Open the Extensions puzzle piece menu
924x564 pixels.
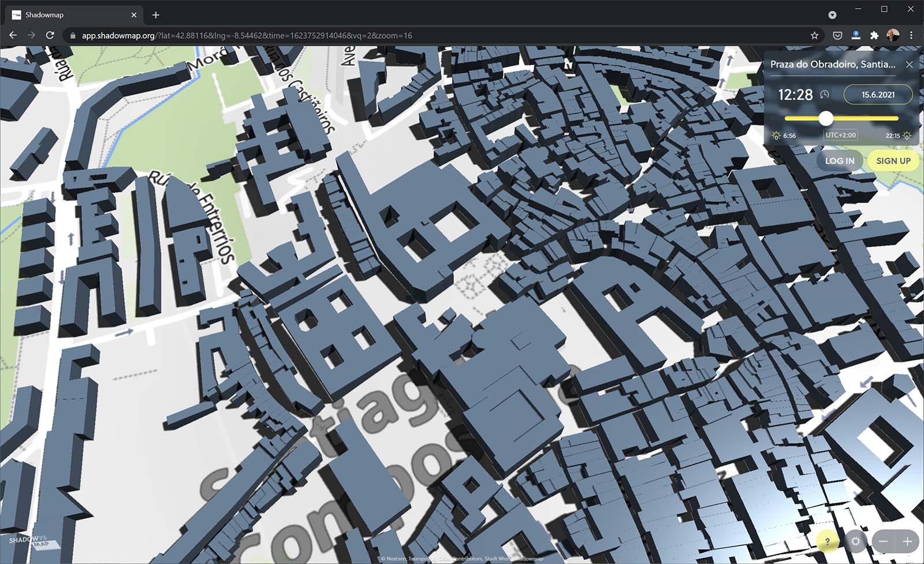874,35
